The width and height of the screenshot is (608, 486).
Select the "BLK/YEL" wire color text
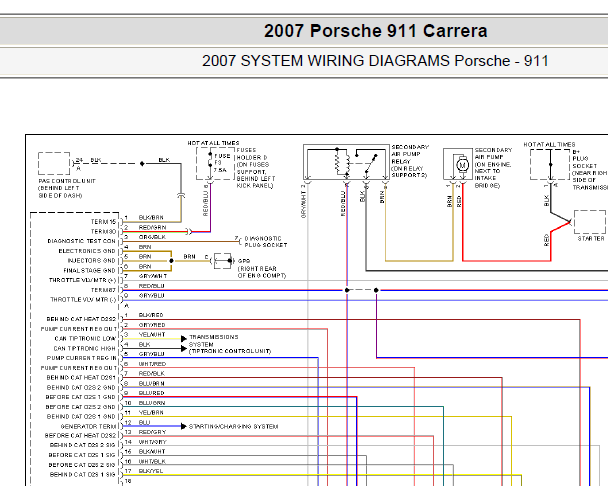point(151,471)
